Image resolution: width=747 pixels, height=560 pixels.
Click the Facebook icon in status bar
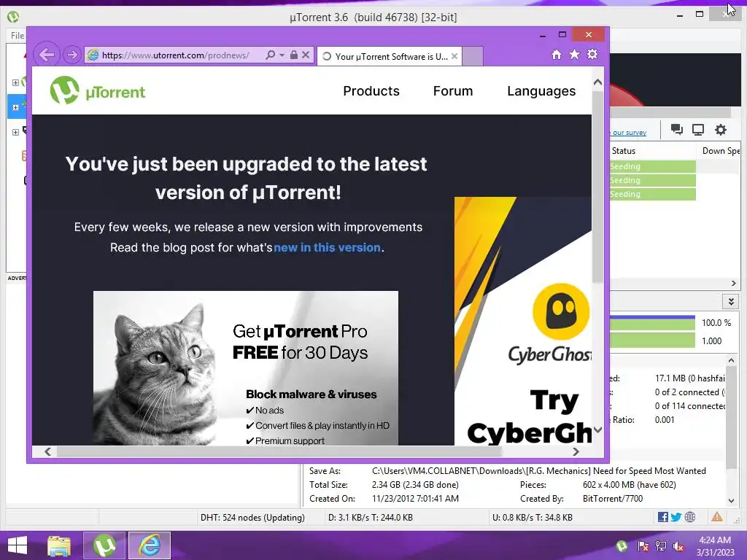point(662,517)
